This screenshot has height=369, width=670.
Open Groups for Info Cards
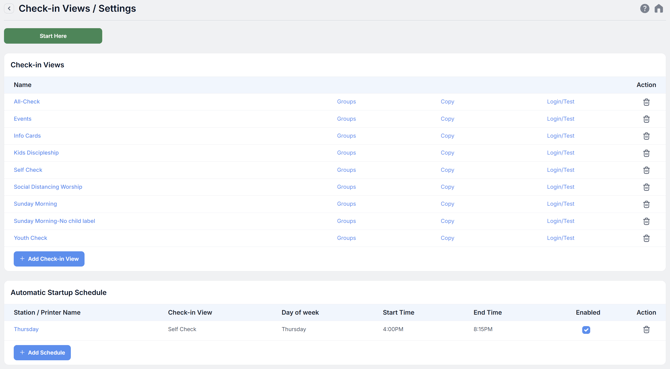click(x=346, y=136)
